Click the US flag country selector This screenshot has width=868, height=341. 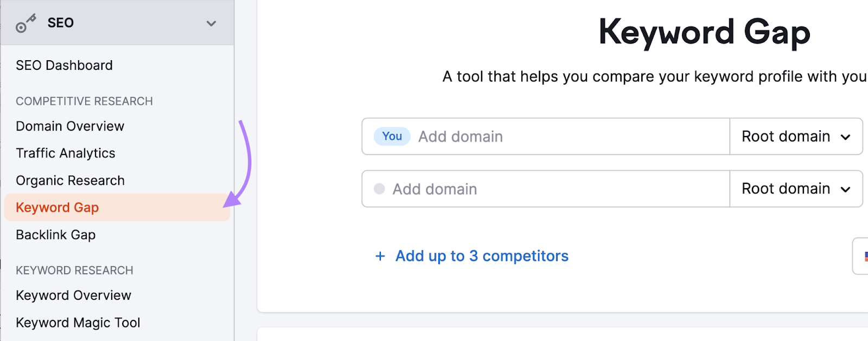(864, 255)
